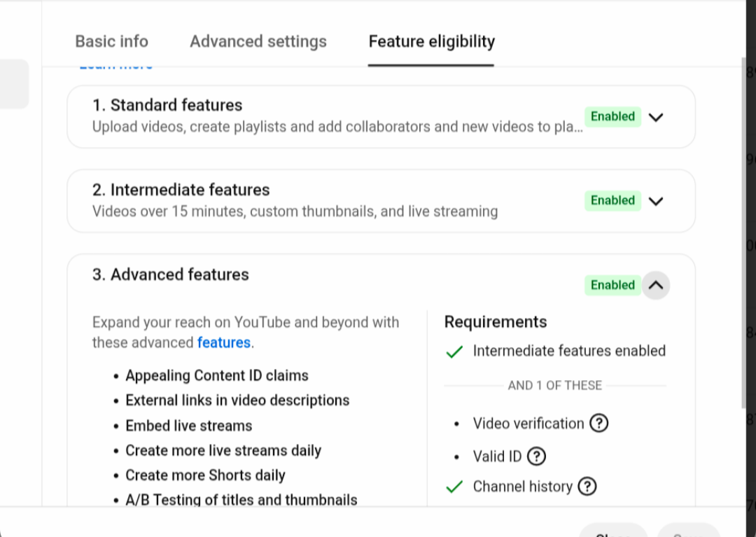756x537 pixels.
Task: Click the Video verification requirement text
Action: pos(528,424)
